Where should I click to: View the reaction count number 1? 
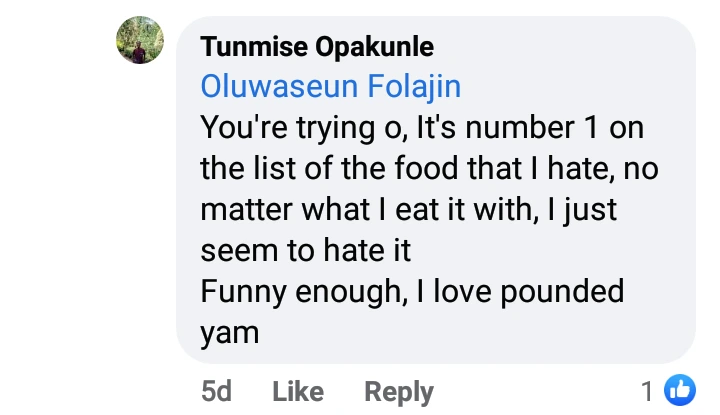pos(648,391)
